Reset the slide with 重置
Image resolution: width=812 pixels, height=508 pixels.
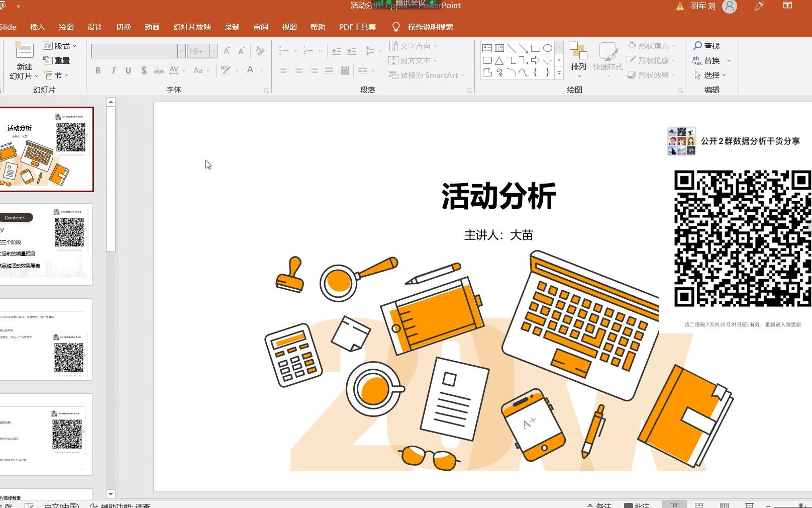[56, 60]
